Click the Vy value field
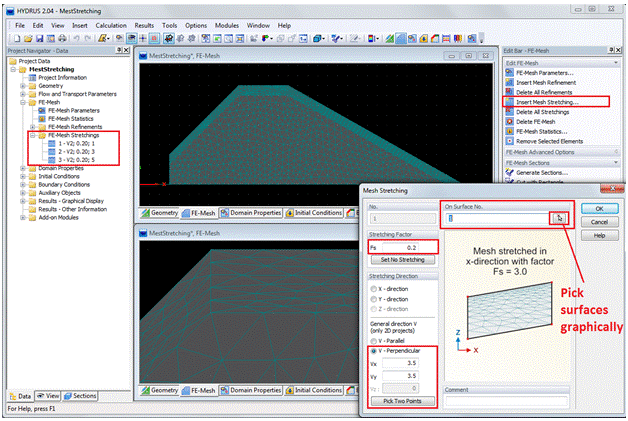Image resolution: width=628 pixels, height=421 pixels. point(400,376)
